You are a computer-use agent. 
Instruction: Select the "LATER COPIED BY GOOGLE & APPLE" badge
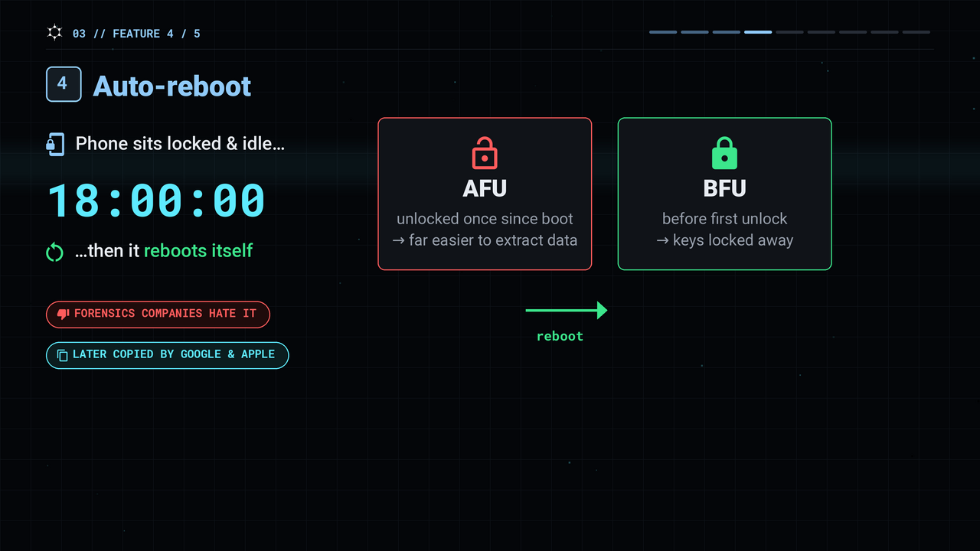[x=167, y=355]
